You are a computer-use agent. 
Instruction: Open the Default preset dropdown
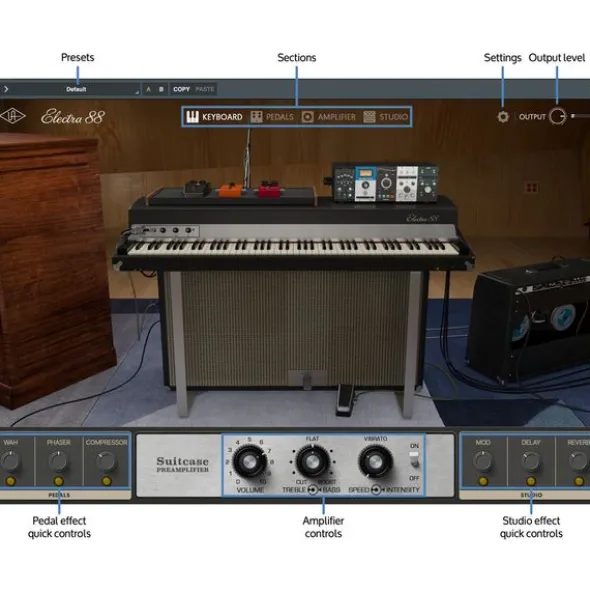[x=76, y=89]
